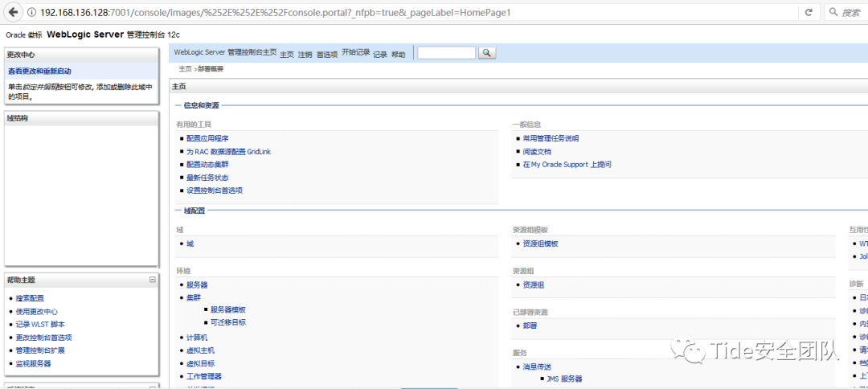The width and height of the screenshot is (868, 389).
Task: Open 查看更改和重新启动 in change center
Action: [40, 72]
